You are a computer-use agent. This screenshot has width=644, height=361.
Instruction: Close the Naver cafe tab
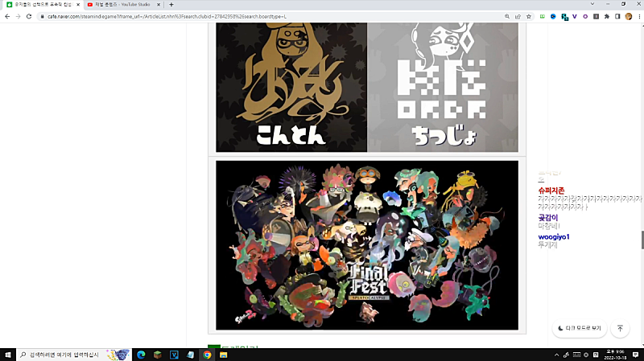[x=78, y=5]
